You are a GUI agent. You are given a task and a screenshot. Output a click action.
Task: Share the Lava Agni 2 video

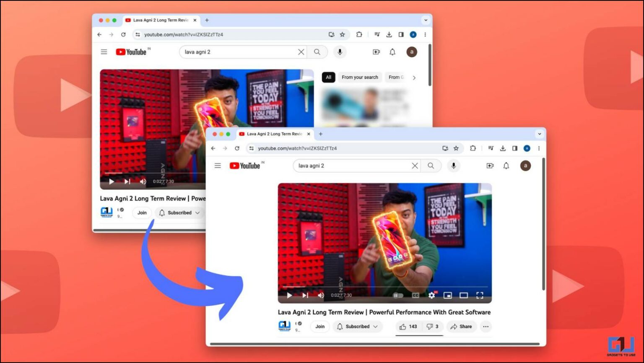(x=461, y=327)
